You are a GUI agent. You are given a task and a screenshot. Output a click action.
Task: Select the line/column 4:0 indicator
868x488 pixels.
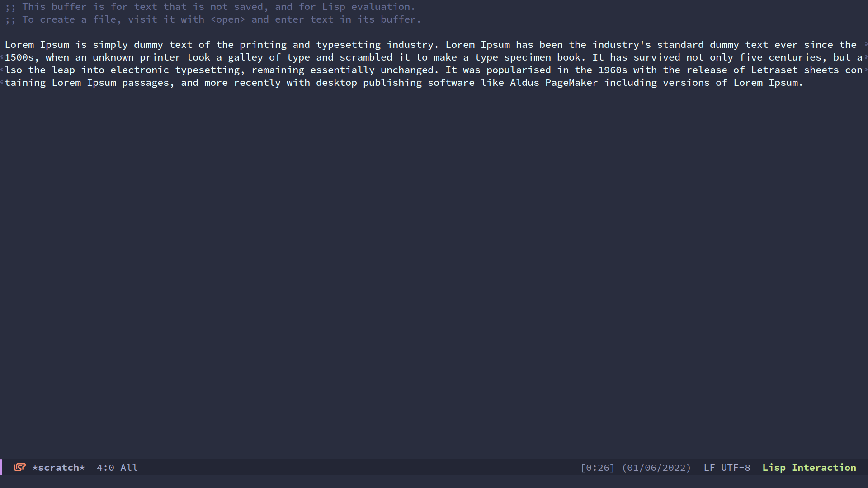click(x=104, y=467)
